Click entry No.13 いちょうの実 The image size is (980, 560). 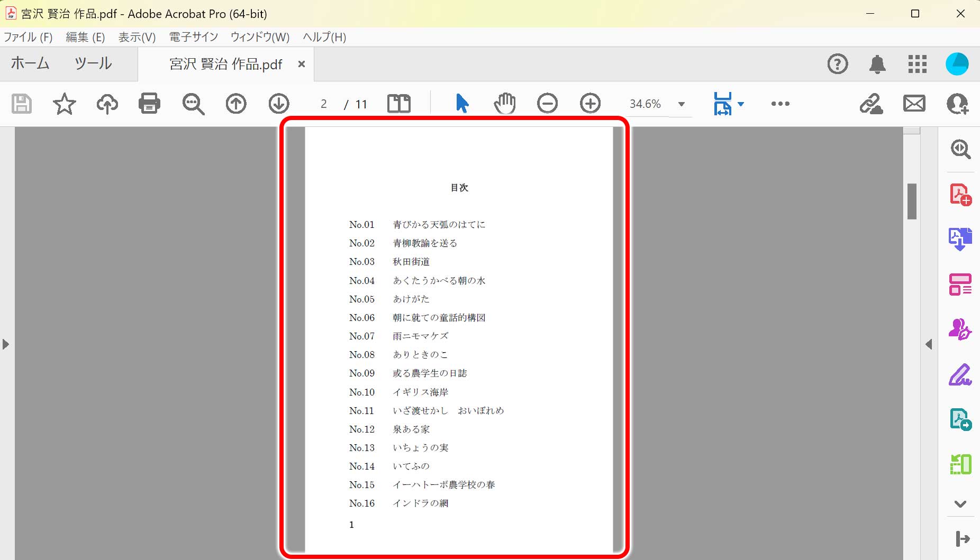pyautogui.click(x=398, y=448)
